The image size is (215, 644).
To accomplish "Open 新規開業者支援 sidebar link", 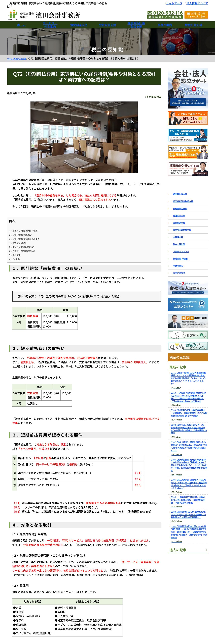I will [180, 208].
